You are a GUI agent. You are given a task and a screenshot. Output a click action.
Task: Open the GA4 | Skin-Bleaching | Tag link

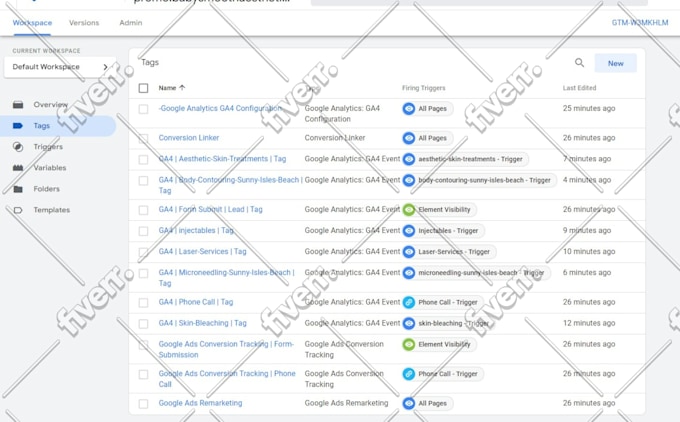click(x=203, y=323)
